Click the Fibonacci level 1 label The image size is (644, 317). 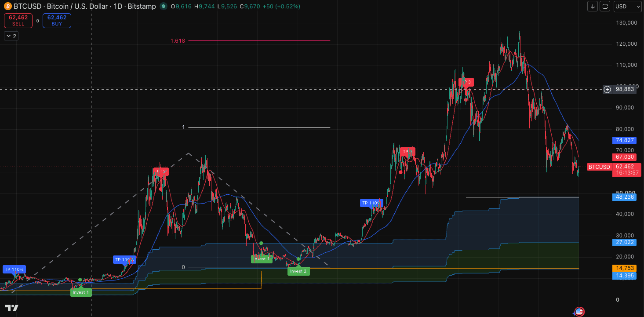click(184, 128)
